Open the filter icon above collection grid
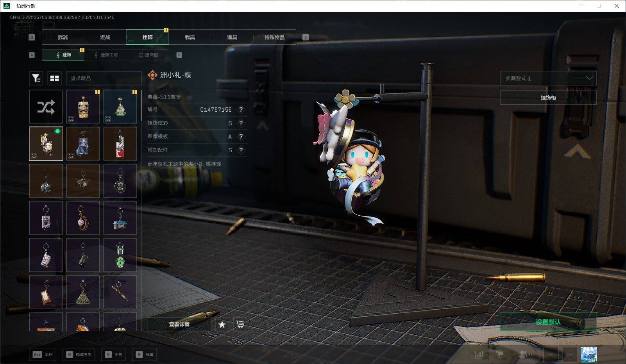Screen dimensions: 626x364 point(36,78)
